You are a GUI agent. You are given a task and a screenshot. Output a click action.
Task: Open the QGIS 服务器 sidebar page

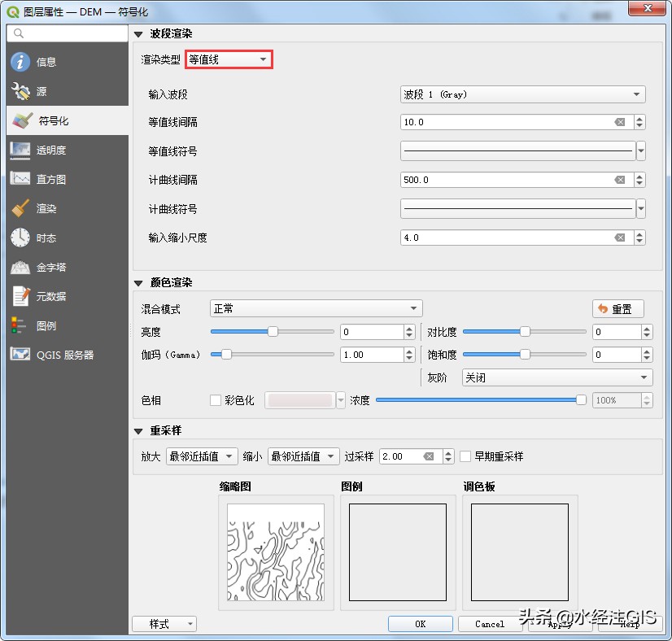pyautogui.click(x=68, y=355)
